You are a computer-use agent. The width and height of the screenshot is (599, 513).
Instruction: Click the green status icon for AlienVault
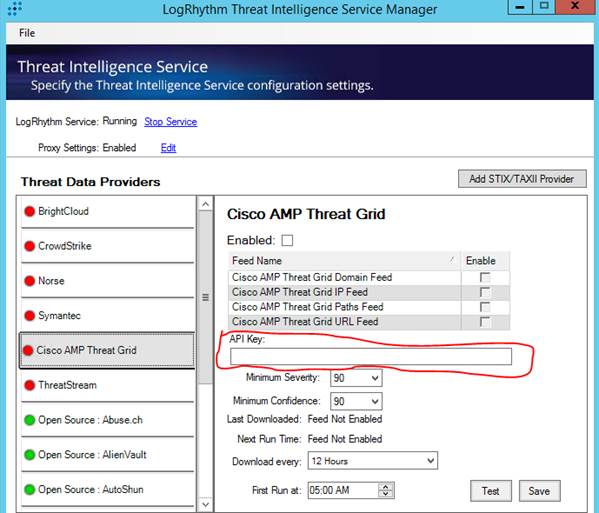(x=29, y=455)
